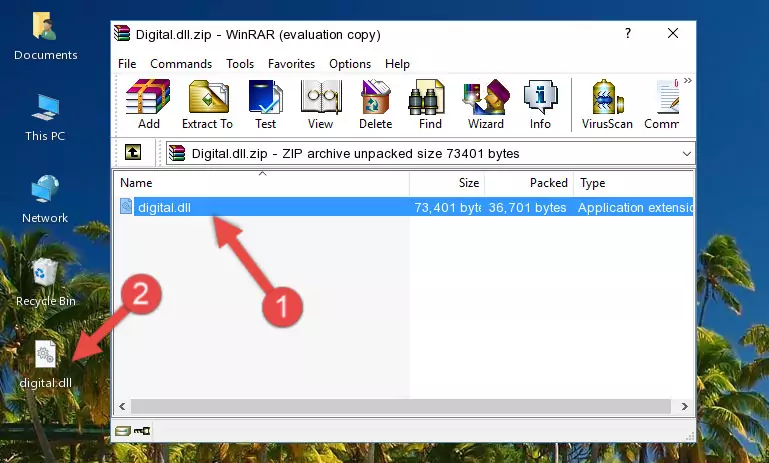769x463 pixels.
Task: Click the Add toolbar icon
Action: click(x=148, y=104)
